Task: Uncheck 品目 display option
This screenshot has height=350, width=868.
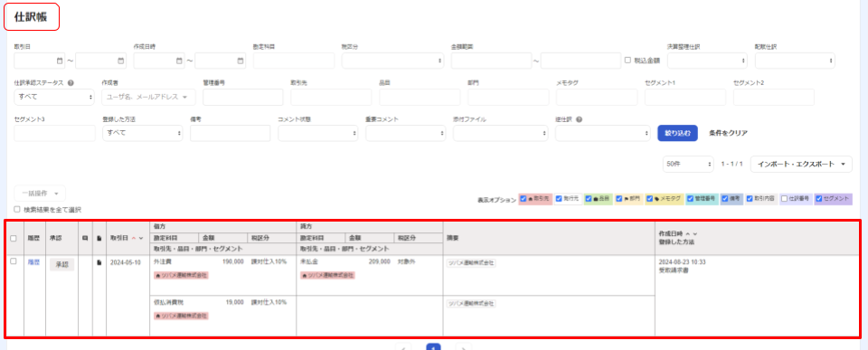Action: tap(589, 198)
